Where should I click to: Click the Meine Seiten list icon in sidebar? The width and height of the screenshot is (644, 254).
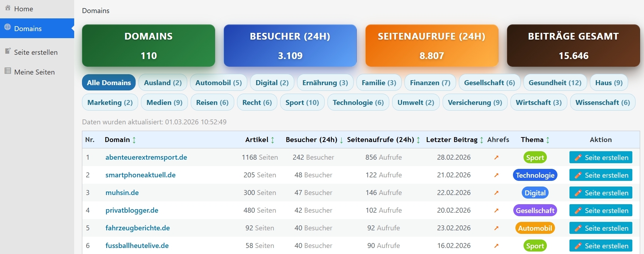pyautogui.click(x=8, y=71)
